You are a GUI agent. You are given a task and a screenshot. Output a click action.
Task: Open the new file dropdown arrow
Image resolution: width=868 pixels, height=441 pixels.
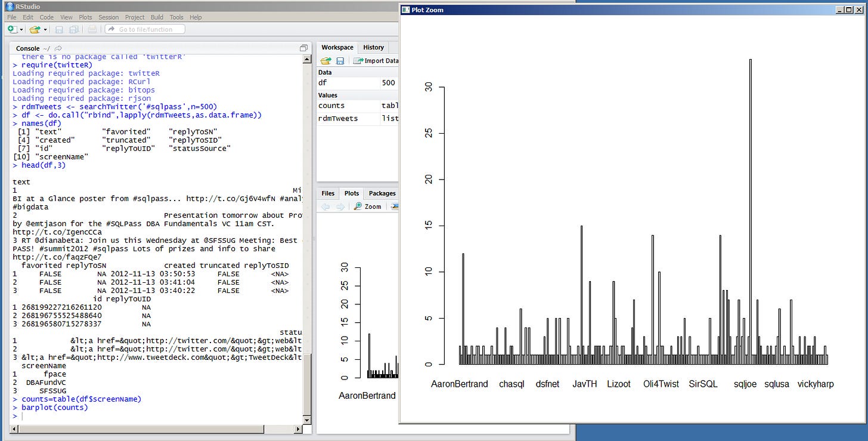coord(21,29)
